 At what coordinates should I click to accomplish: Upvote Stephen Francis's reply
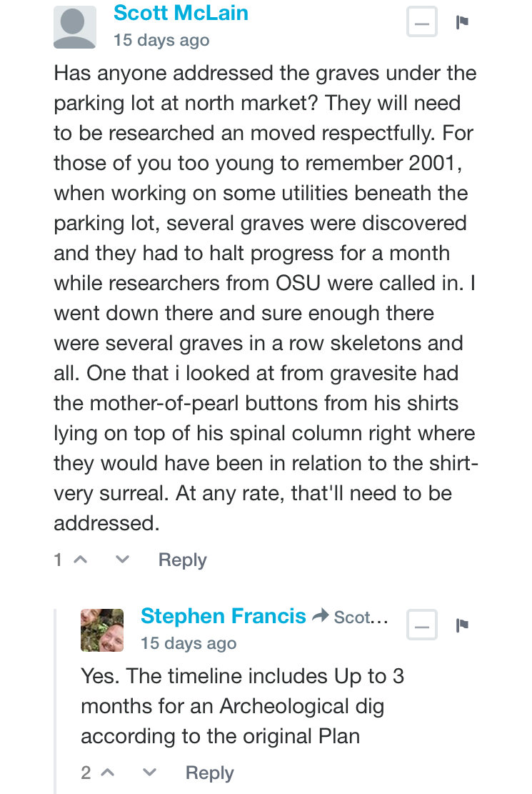pyautogui.click(x=108, y=773)
